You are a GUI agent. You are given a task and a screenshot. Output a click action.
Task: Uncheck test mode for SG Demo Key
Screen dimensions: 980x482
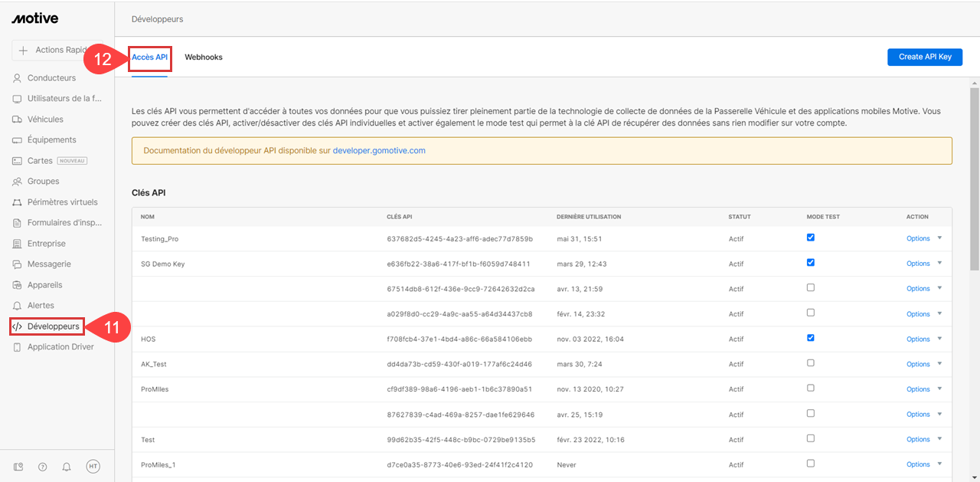click(x=811, y=263)
